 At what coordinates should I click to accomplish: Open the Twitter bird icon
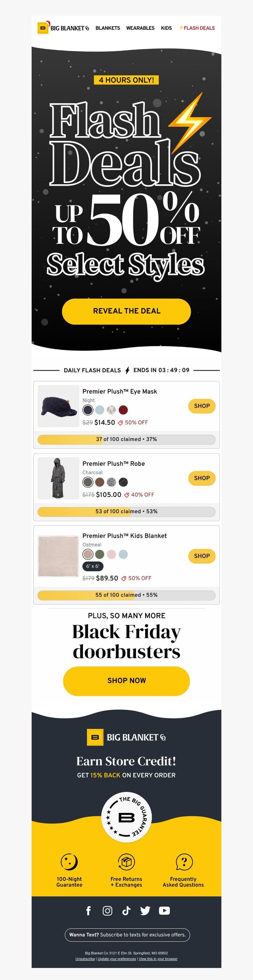145,910
